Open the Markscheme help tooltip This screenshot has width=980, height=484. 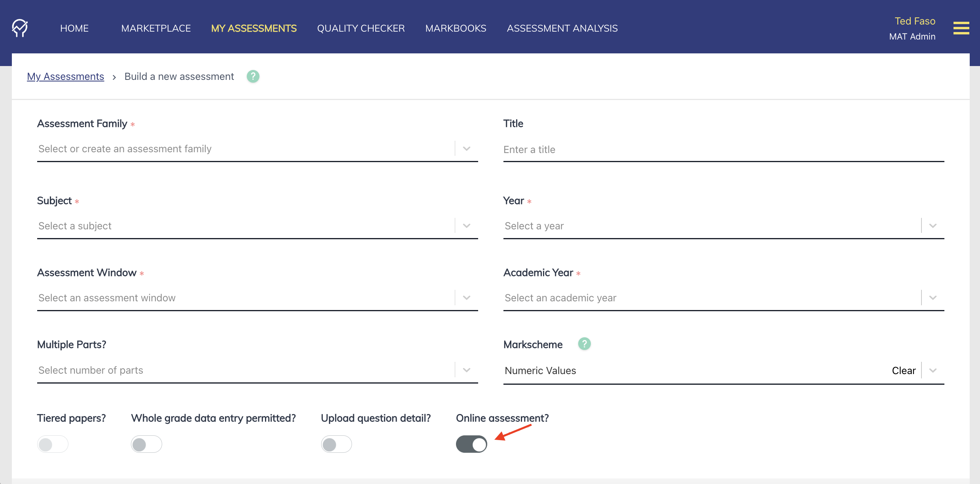[x=585, y=344]
